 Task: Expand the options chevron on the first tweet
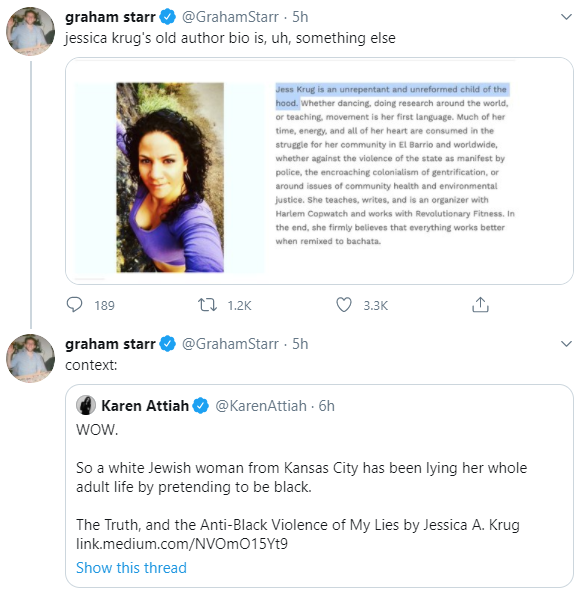point(566,17)
